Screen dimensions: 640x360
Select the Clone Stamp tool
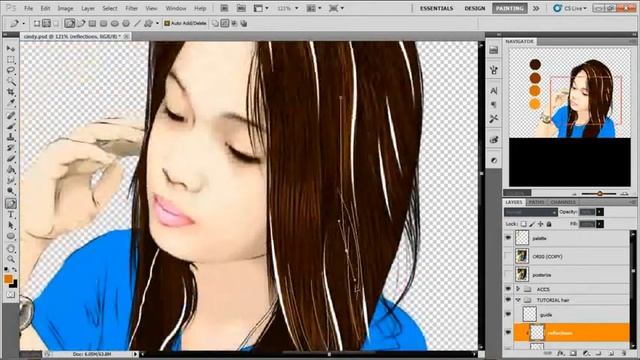click(11, 137)
